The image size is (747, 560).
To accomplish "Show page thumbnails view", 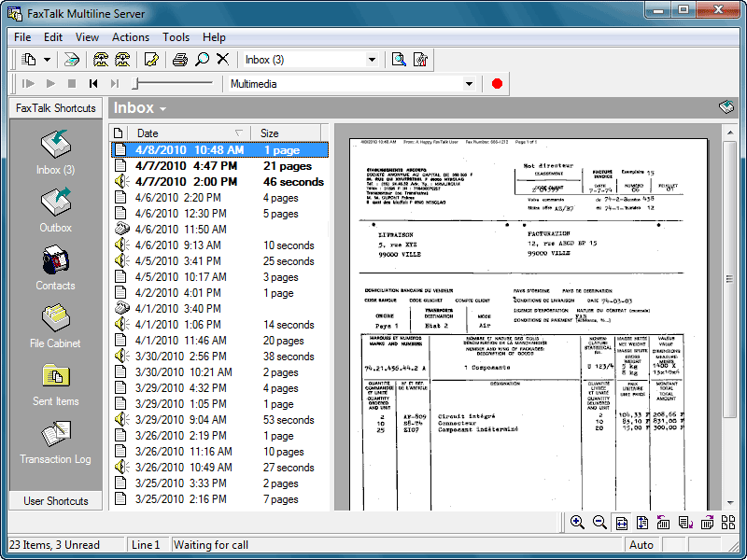I will click(728, 523).
